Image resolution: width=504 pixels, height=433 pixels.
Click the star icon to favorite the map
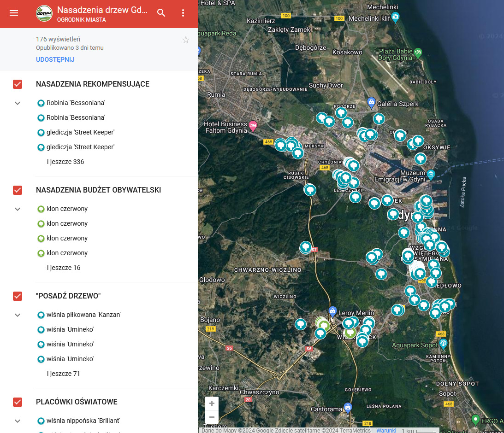186,40
